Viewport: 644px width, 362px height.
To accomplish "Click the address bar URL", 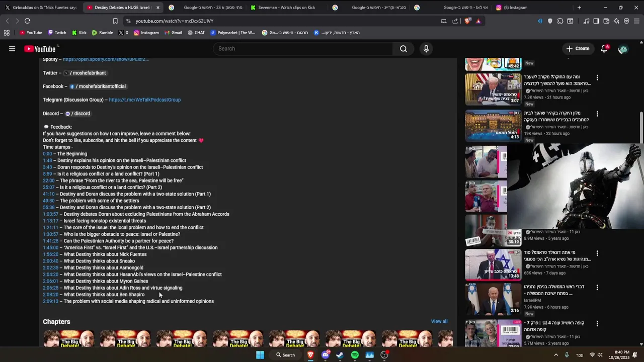I will point(174,21).
